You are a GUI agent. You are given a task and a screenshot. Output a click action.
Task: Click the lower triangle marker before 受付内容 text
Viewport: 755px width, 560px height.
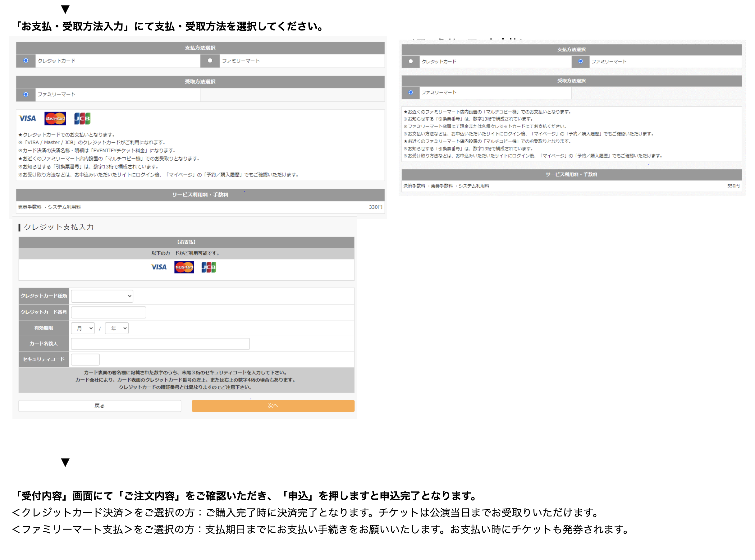[65, 462]
